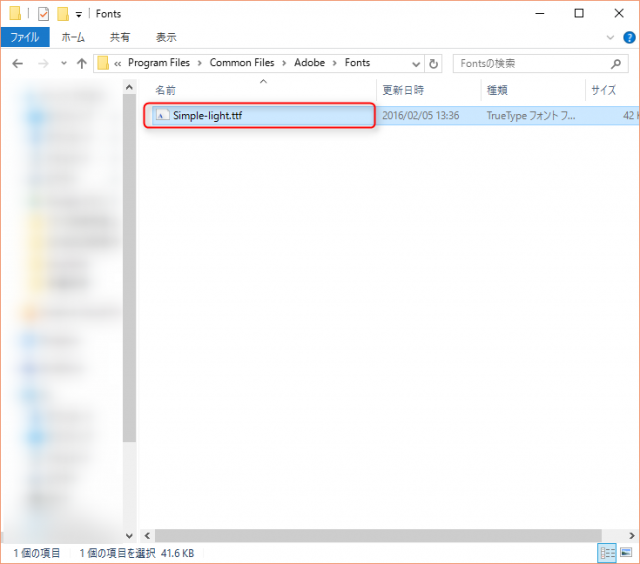Switch to the 表示 ribbon tab

tap(166, 37)
